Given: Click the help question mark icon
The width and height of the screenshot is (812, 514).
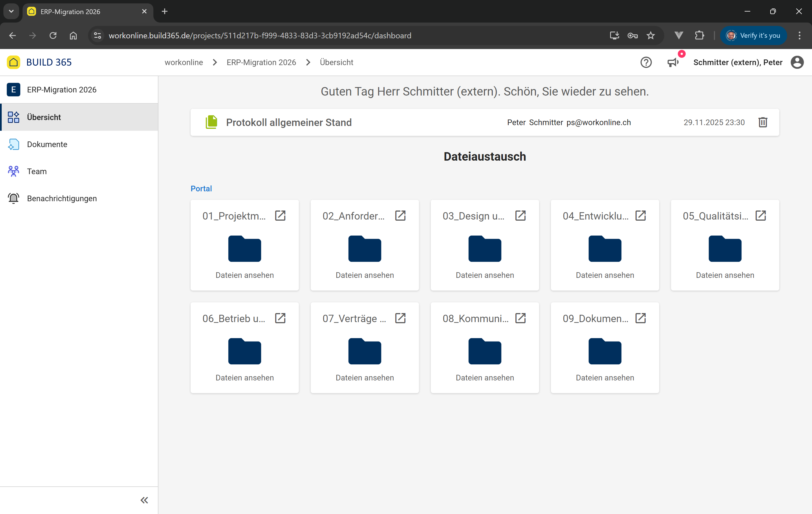Looking at the screenshot, I should pos(646,62).
